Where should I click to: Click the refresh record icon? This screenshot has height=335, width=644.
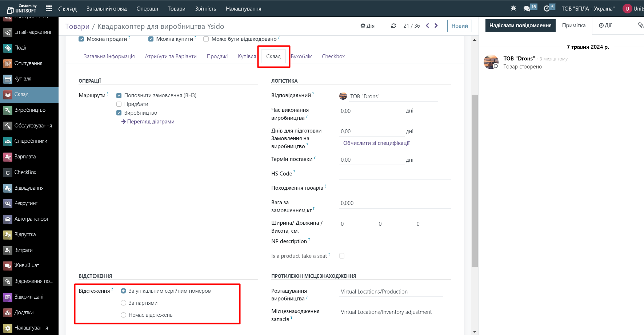coord(393,26)
